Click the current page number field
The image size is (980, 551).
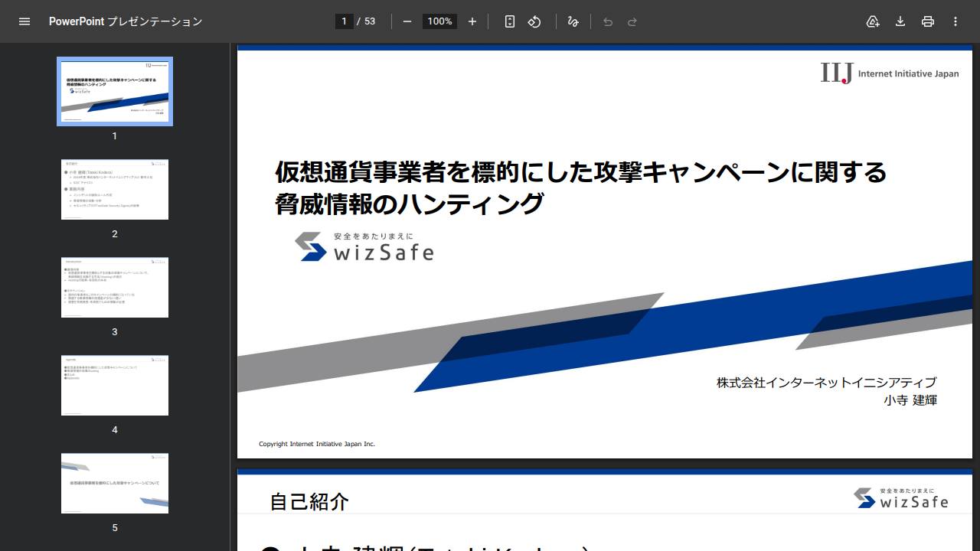(344, 21)
